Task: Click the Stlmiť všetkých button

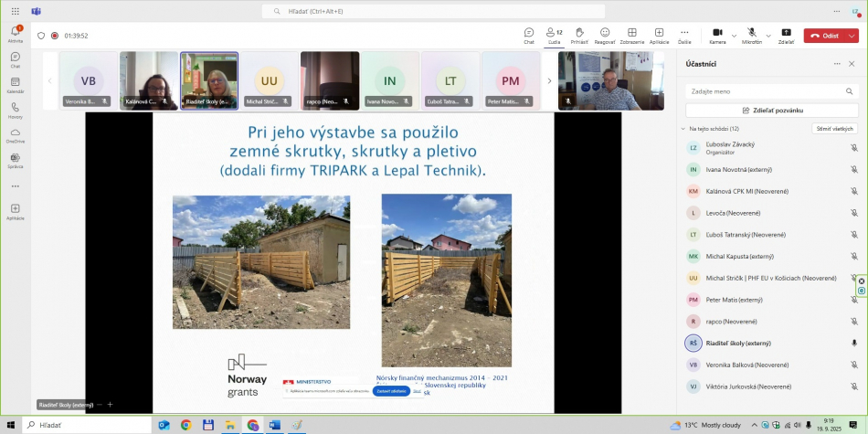Action: click(834, 129)
